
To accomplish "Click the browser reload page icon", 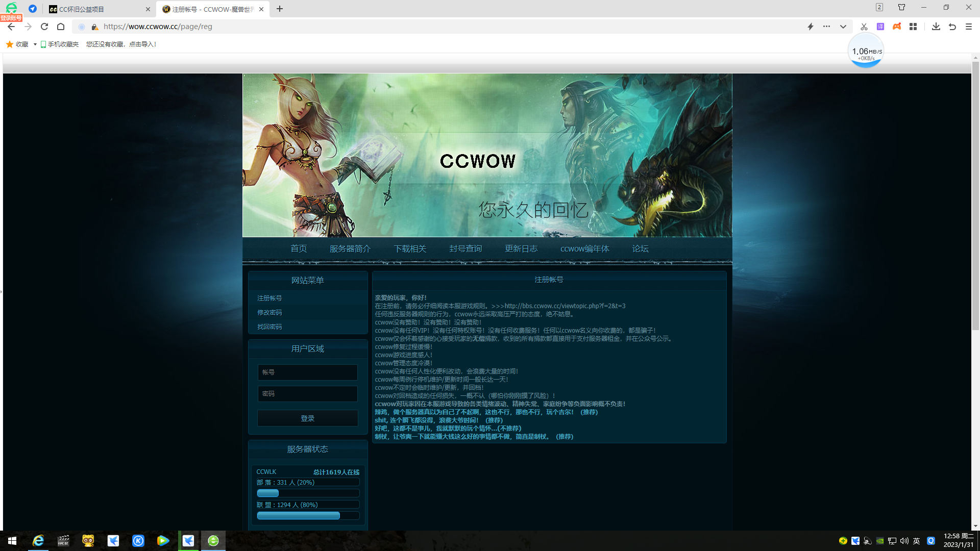I will pyautogui.click(x=44, y=27).
